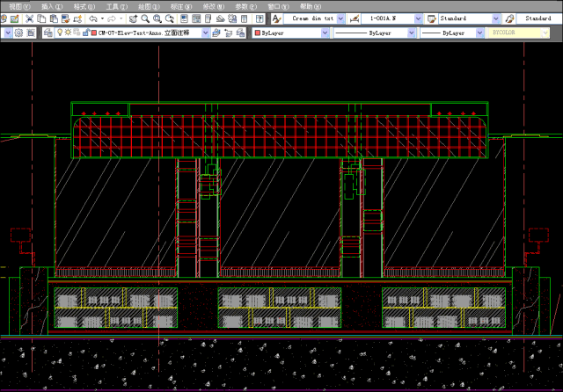Click the Help question mark icon
This screenshot has height=392, width=563.
[260, 18]
